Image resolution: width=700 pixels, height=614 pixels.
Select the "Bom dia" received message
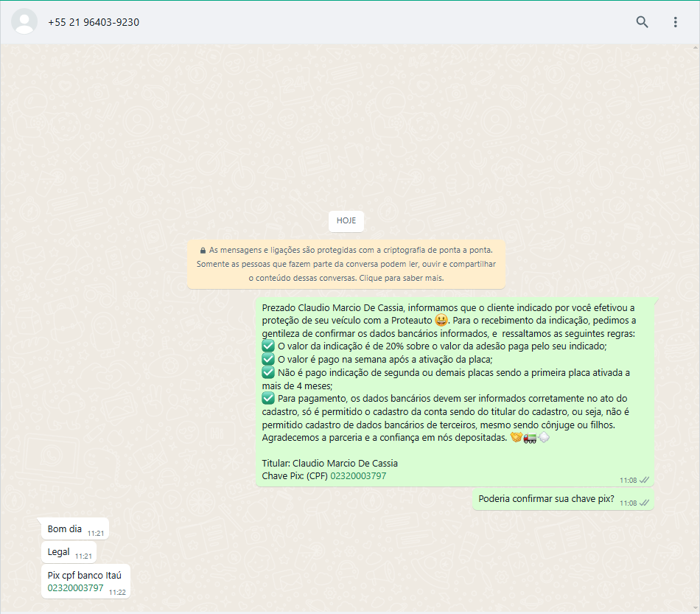(65, 529)
